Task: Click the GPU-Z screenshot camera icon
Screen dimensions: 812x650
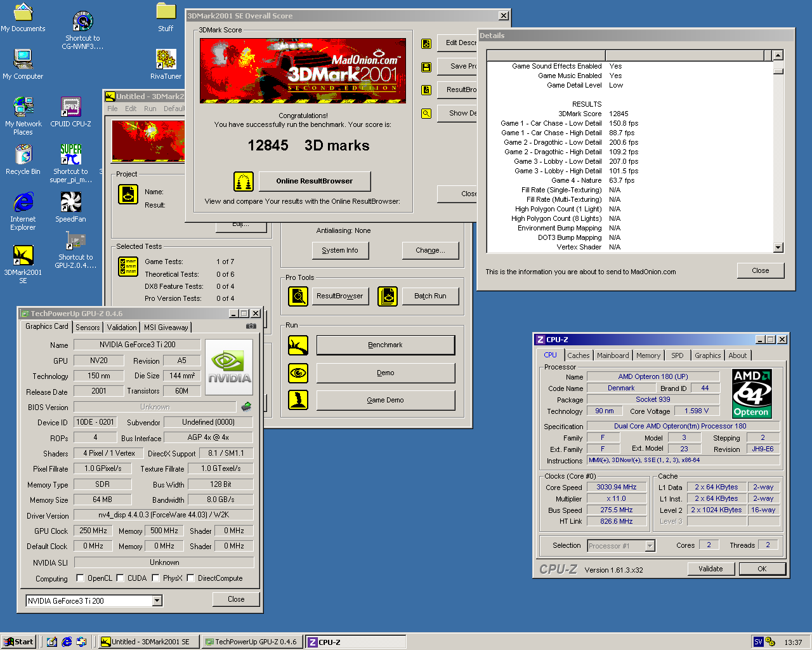Action: (x=251, y=326)
